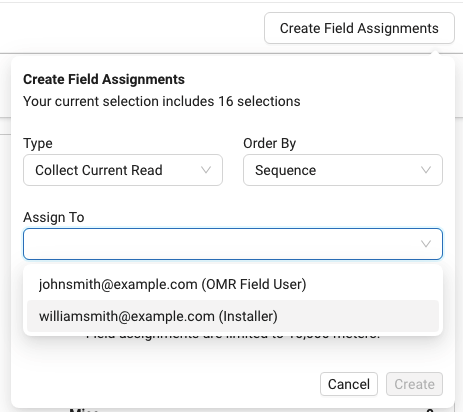This screenshot has width=463, height=412.
Task: Click the Order By label
Action: point(269,143)
